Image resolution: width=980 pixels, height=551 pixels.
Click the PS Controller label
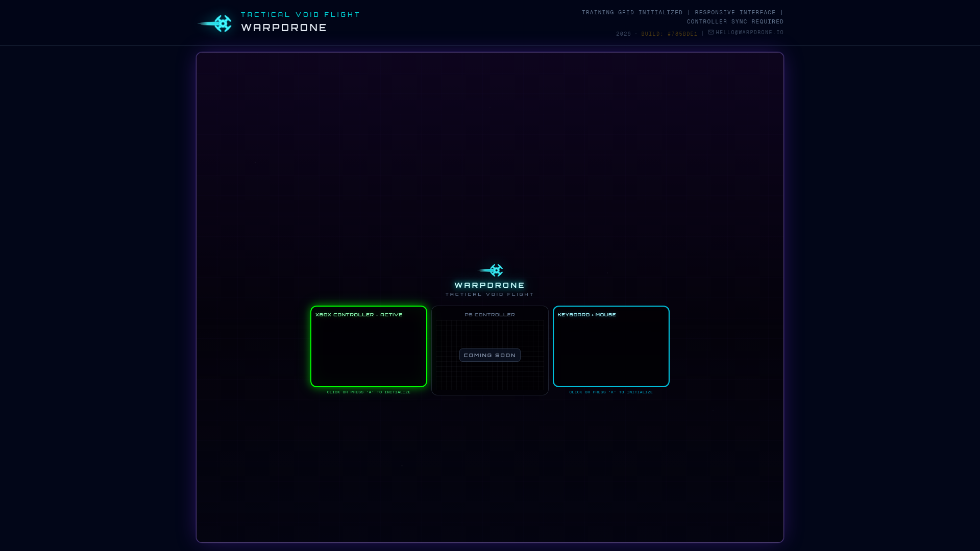pos(490,315)
